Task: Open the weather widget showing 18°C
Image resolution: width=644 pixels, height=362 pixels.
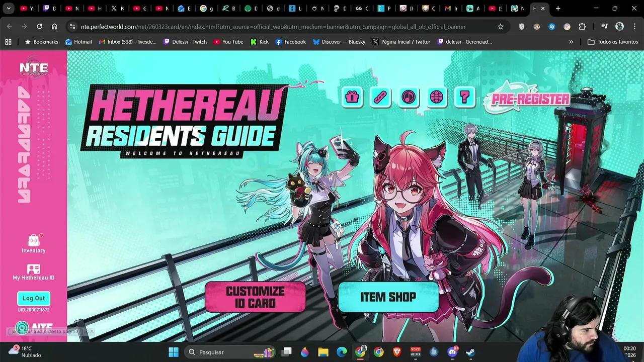Action: [x=25, y=351]
